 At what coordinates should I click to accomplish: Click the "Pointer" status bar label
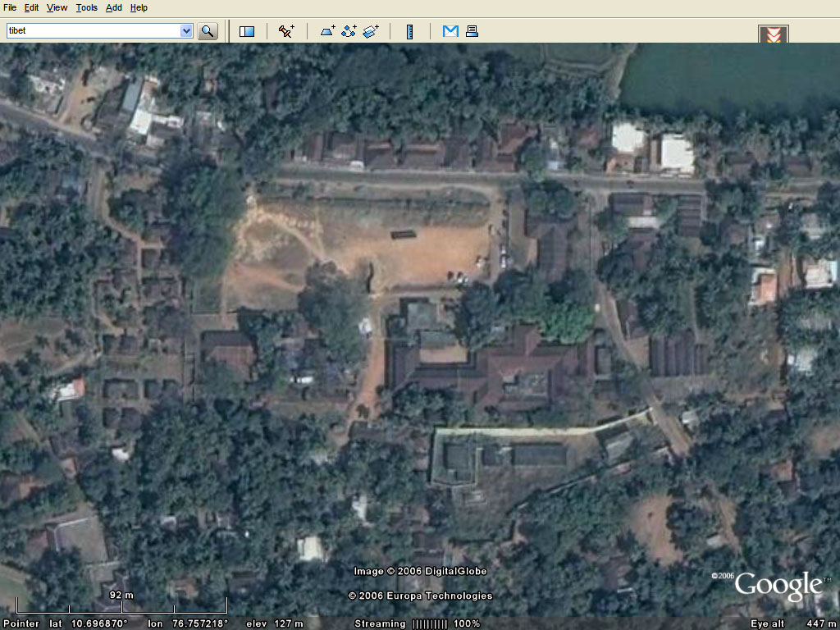pyautogui.click(x=21, y=623)
